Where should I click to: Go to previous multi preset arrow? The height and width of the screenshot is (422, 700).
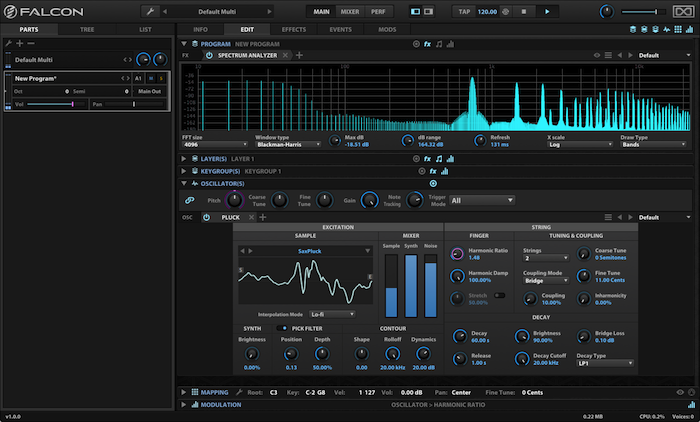[x=165, y=12]
